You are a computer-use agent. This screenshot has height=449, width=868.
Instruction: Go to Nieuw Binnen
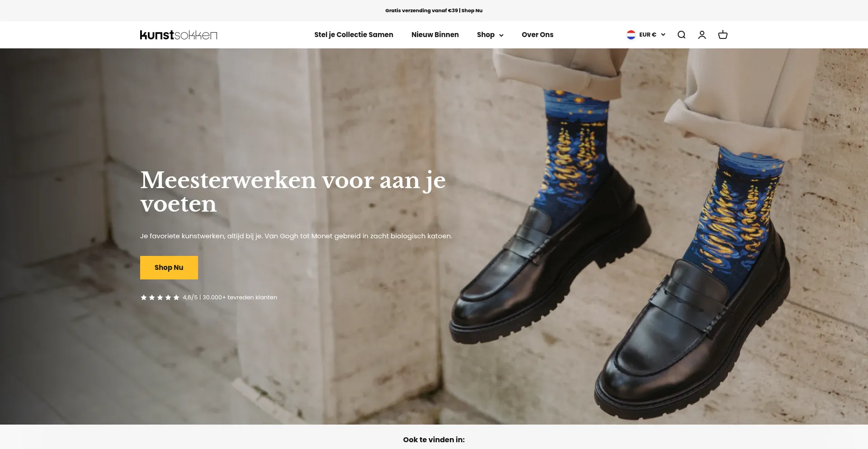pyautogui.click(x=435, y=35)
